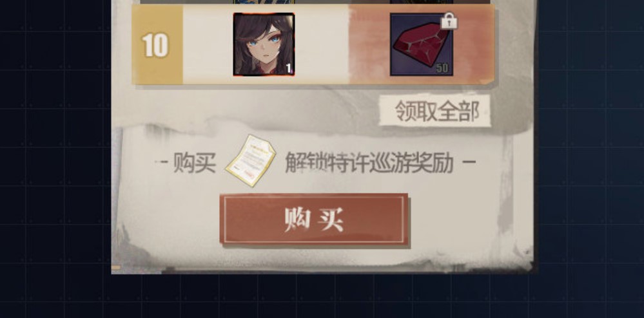Screen dimensions: 644x318
Task: Click the white free reward column area
Action: click(x=266, y=44)
